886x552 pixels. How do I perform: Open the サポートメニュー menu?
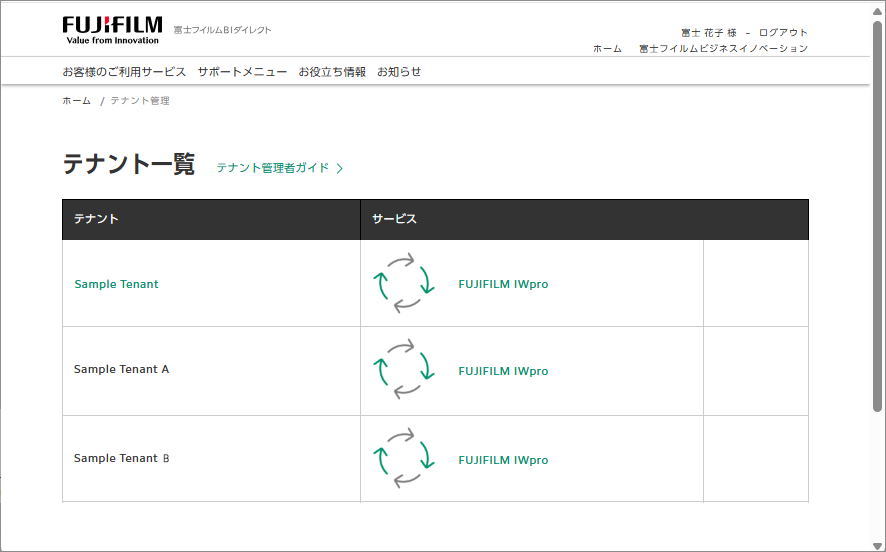pyautogui.click(x=242, y=72)
